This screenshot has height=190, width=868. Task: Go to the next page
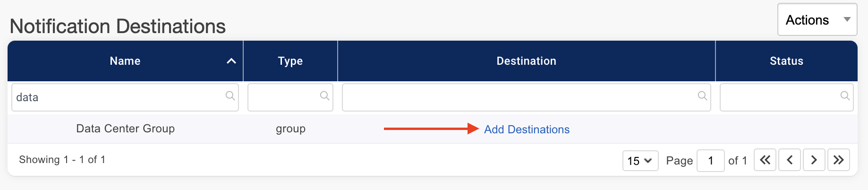(814, 160)
